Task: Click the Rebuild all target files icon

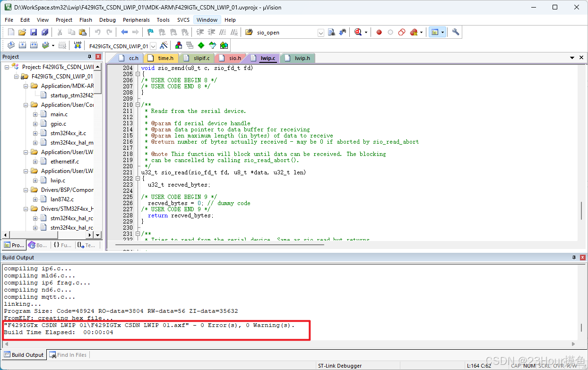Action: click(x=33, y=45)
